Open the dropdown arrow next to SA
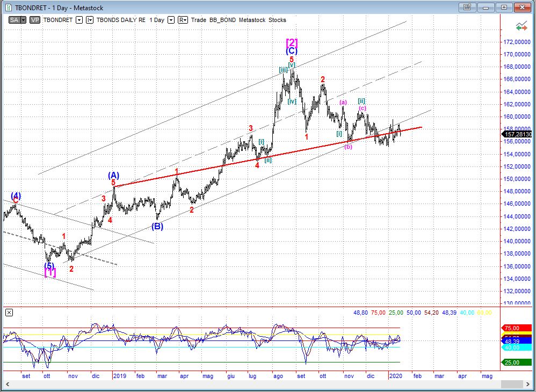This screenshot has width=536, height=392. [23, 20]
